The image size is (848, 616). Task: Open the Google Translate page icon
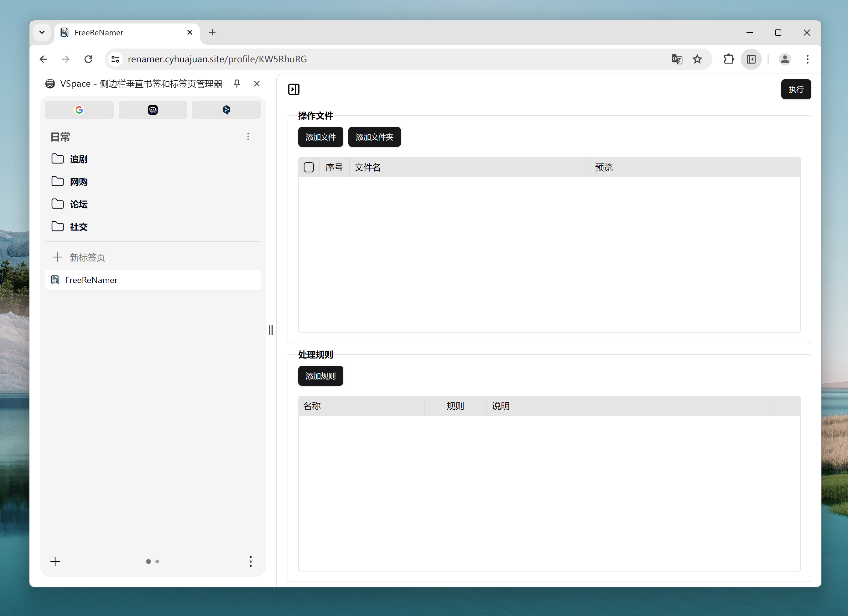[x=677, y=59]
